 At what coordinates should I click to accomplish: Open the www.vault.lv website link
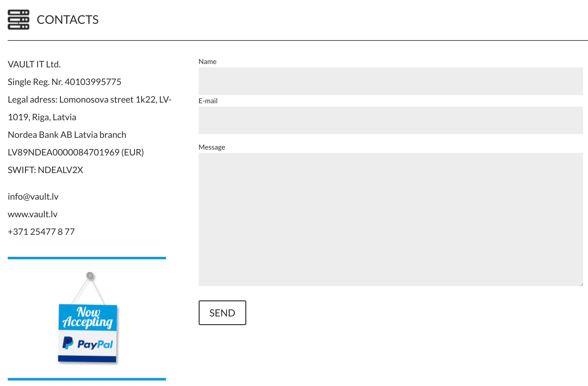point(33,214)
